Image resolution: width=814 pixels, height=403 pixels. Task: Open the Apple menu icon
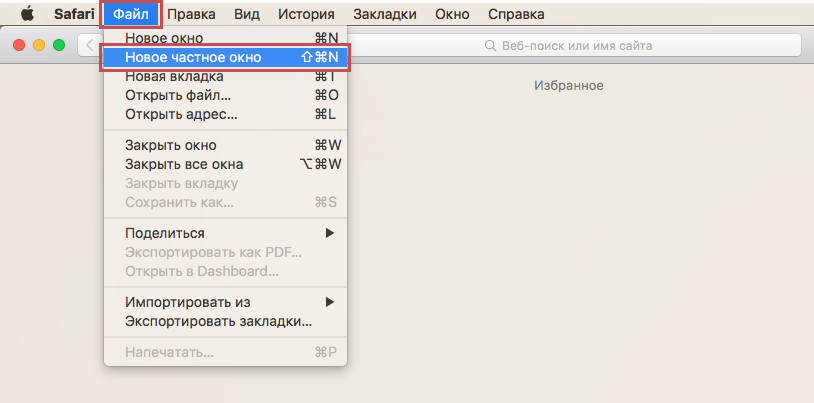click(x=27, y=14)
